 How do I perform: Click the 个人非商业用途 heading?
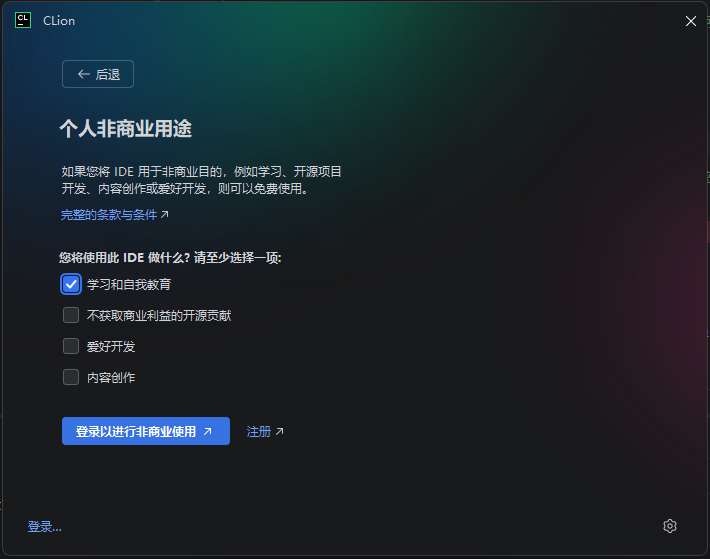[x=125, y=129]
